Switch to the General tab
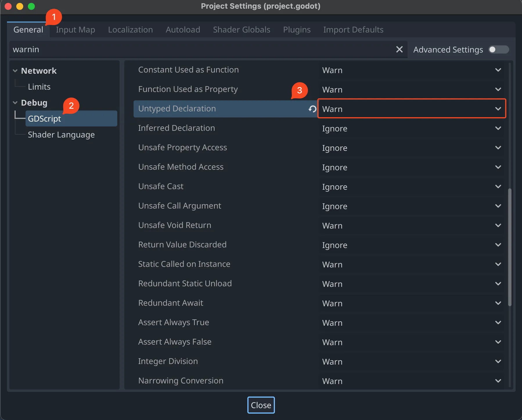522x420 pixels. [28, 30]
